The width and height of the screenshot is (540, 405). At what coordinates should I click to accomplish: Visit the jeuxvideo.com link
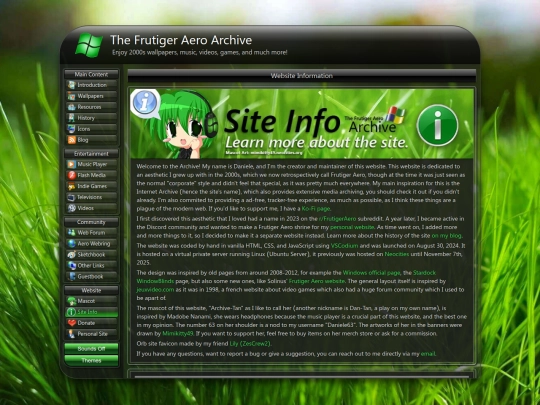click(x=155, y=290)
